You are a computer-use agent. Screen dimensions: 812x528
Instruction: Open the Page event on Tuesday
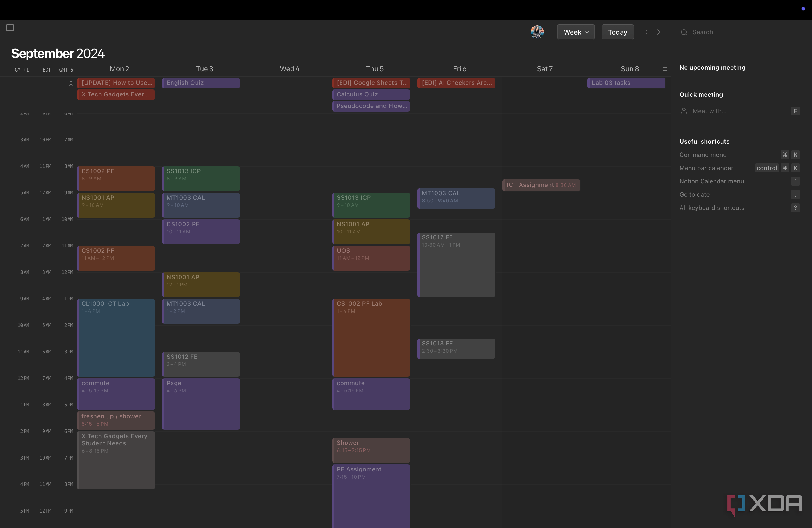pos(201,404)
